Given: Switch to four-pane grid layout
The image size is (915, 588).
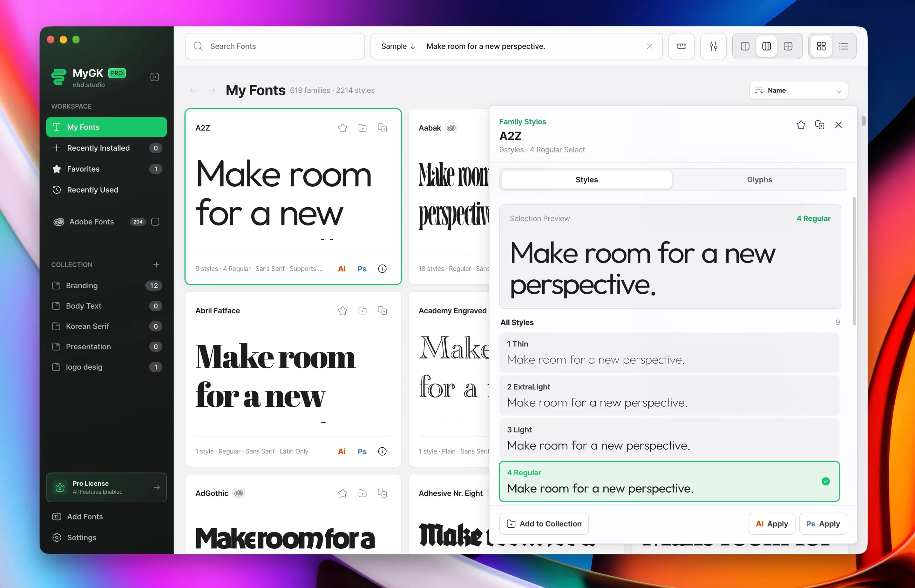Looking at the screenshot, I should pyautogui.click(x=788, y=46).
